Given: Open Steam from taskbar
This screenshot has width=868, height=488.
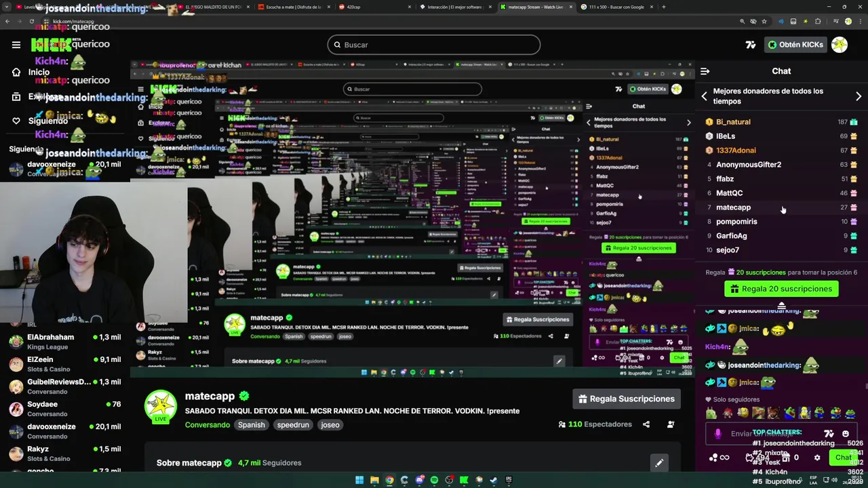Looking at the screenshot, I should 494,481.
